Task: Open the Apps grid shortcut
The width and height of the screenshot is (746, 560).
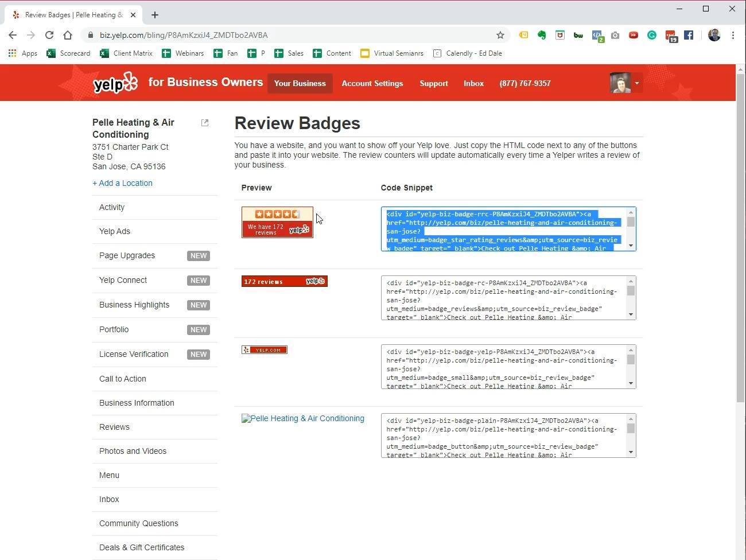Action: pyautogui.click(x=23, y=53)
